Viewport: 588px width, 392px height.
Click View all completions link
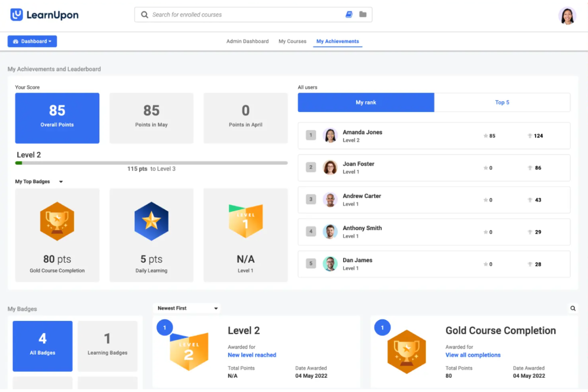[x=472, y=355]
